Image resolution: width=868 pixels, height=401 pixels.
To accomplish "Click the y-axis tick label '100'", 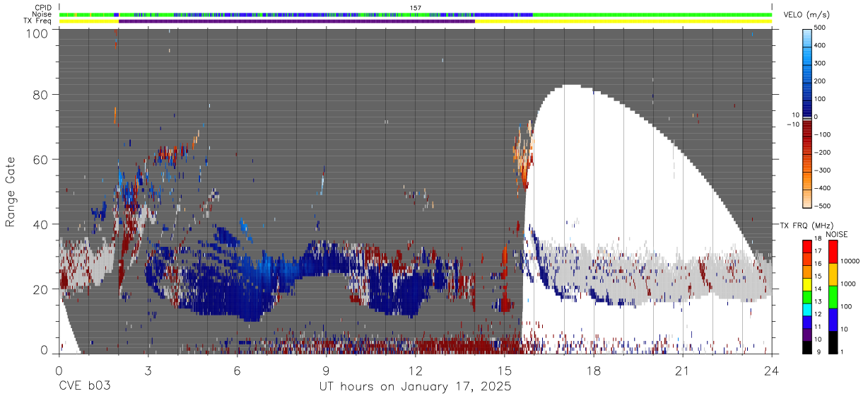I will click(37, 33).
